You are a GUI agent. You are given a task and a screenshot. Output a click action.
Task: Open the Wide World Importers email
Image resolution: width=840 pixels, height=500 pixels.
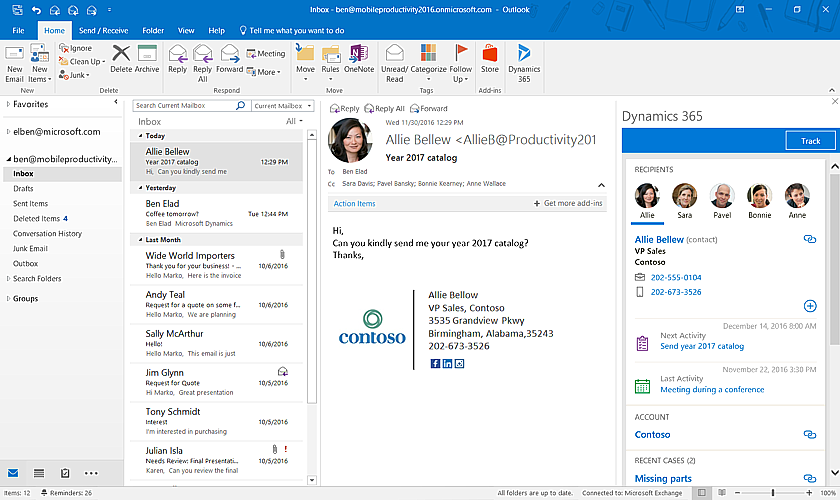(x=216, y=265)
